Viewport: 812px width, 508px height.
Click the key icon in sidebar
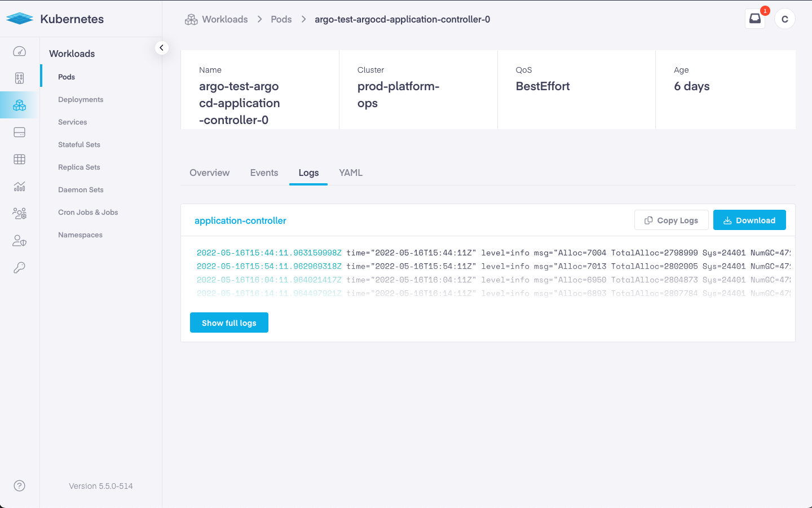(x=19, y=267)
